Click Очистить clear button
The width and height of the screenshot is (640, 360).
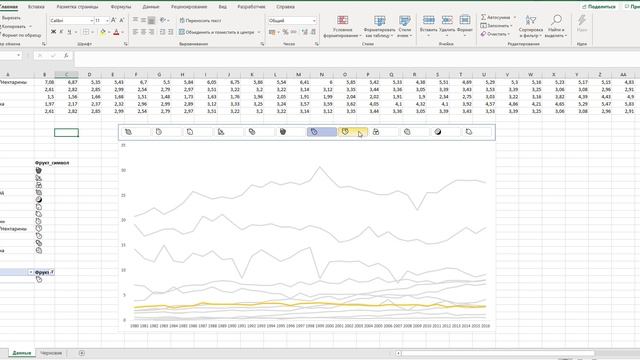(495, 34)
